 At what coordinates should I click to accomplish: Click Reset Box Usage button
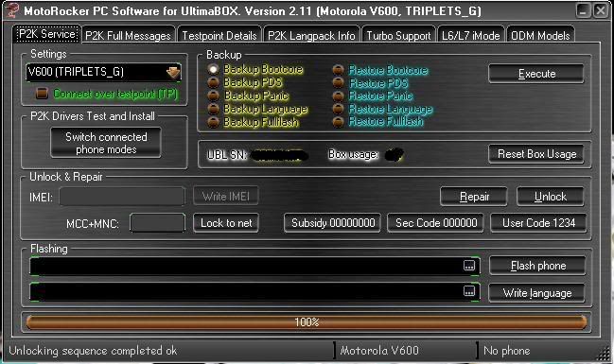coord(536,154)
